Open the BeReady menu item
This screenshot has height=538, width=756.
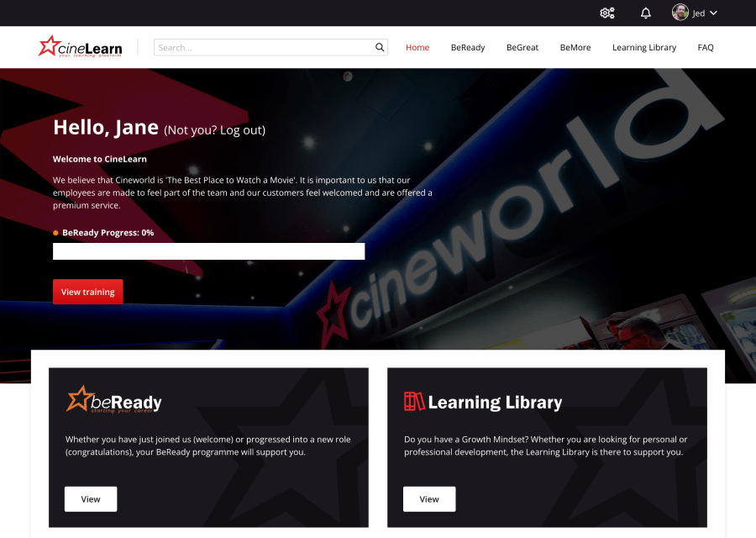(468, 47)
